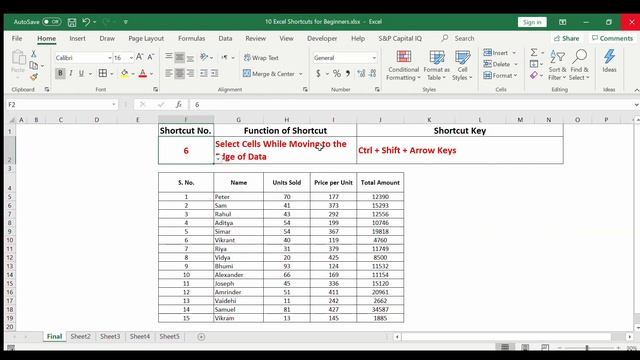The height and width of the screenshot is (360, 640).
Task: Toggle Center horizontal alignment
Action: tap(179, 73)
